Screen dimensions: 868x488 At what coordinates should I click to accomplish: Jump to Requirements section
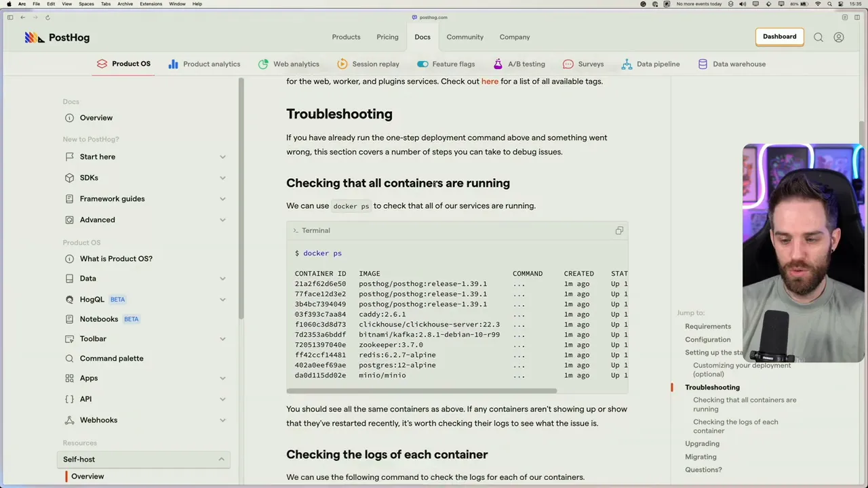pos(708,326)
